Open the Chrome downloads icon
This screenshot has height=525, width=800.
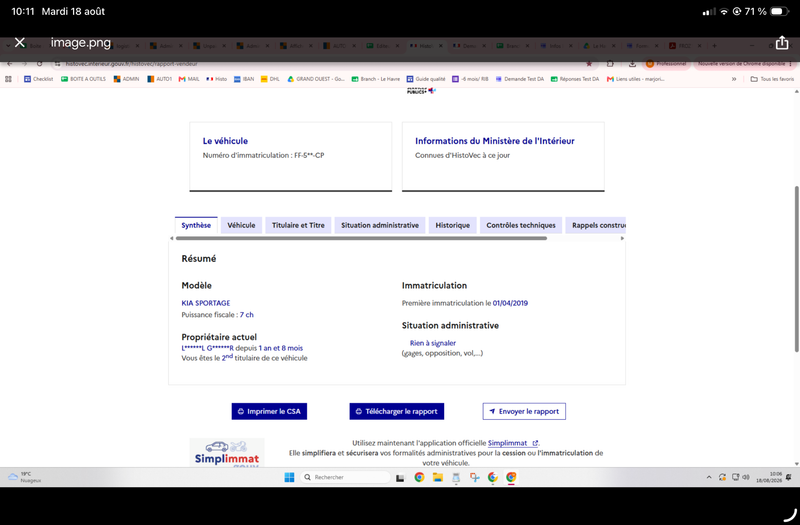coord(632,64)
